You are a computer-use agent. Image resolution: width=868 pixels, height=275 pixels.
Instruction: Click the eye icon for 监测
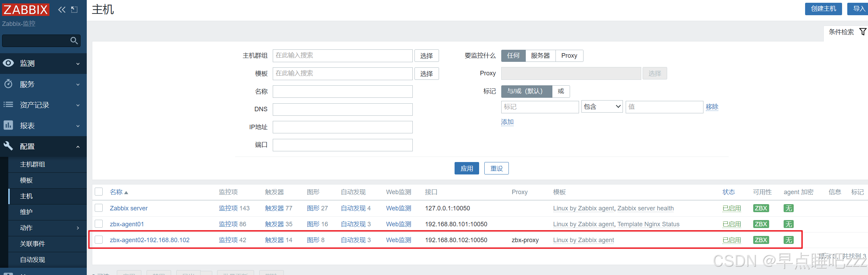coord(8,63)
